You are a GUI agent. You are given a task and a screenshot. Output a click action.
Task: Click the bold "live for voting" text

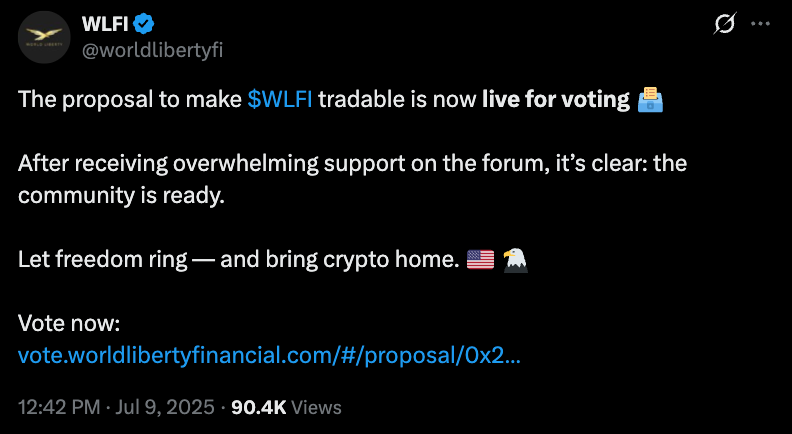click(x=556, y=100)
